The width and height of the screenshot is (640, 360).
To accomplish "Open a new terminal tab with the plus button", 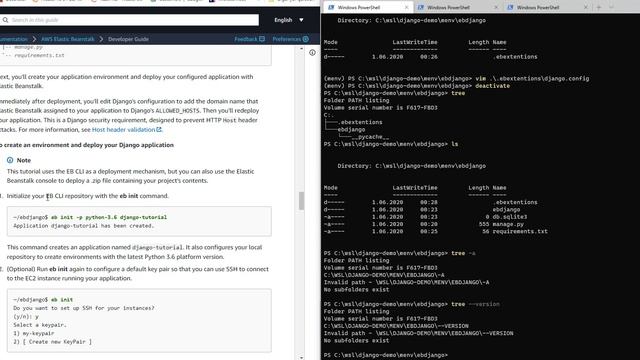I will tap(599, 7).
